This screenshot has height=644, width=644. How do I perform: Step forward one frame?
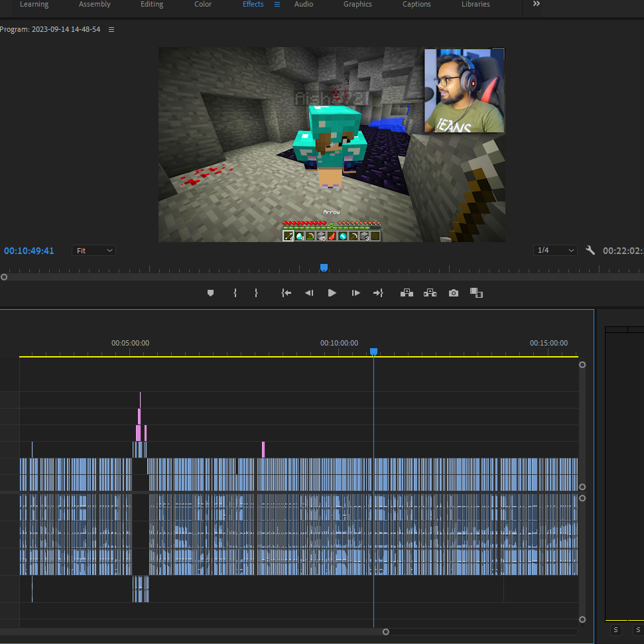[x=355, y=293]
